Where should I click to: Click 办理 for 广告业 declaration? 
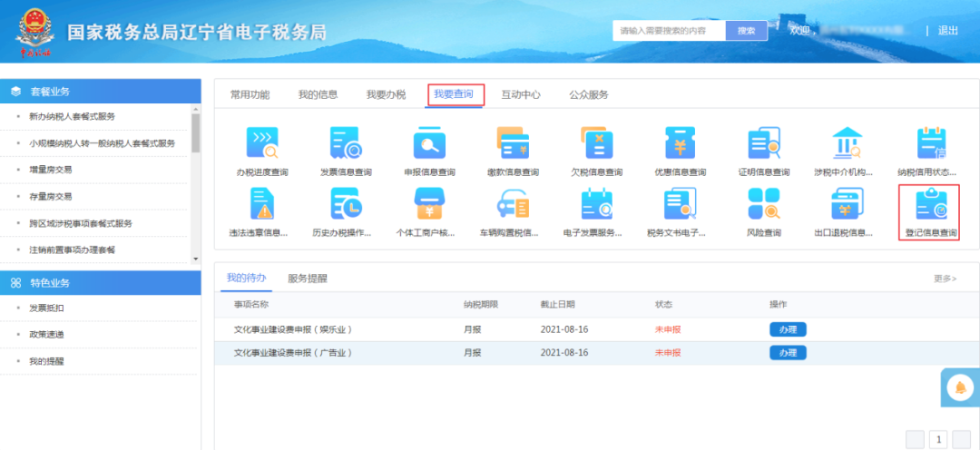788,353
